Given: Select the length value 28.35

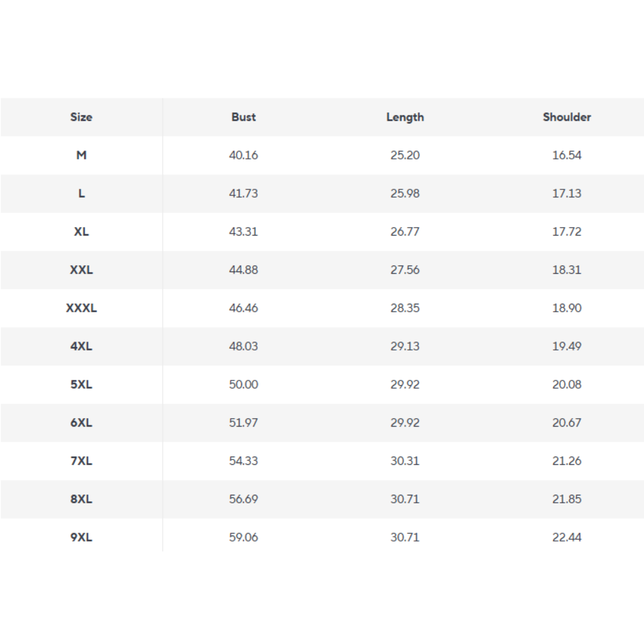Looking at the screenshot, I should (405, 308).
